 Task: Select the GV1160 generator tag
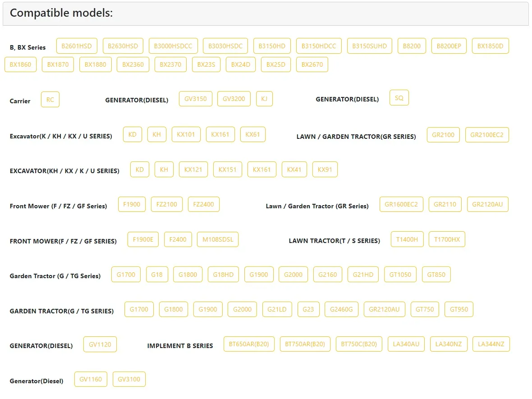pos(91,379)
